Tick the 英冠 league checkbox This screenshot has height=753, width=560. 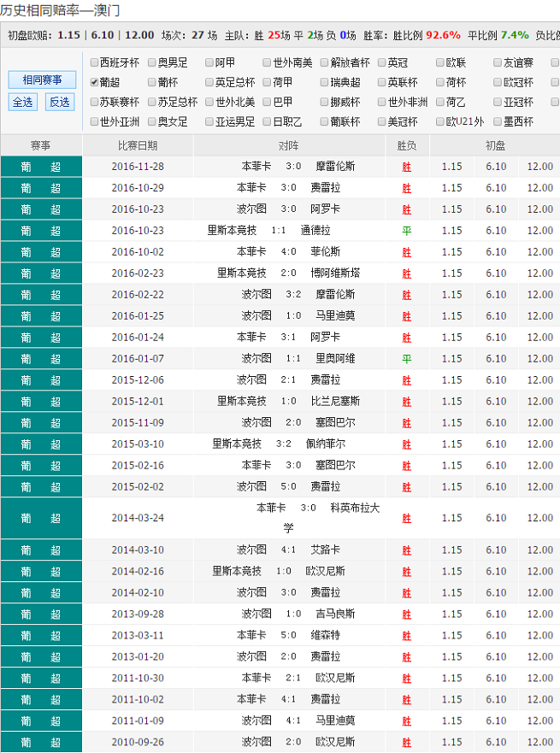coord(381,63)
